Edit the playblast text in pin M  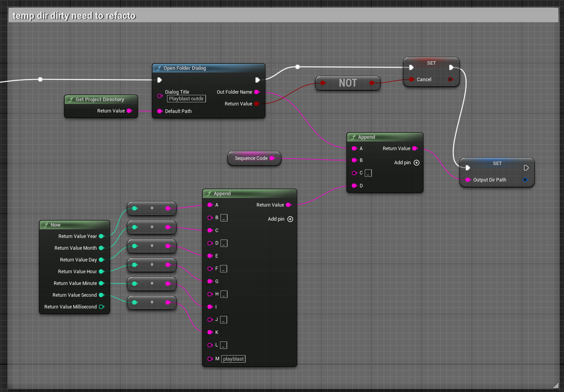pyautogui.click(x=233, y=359)
